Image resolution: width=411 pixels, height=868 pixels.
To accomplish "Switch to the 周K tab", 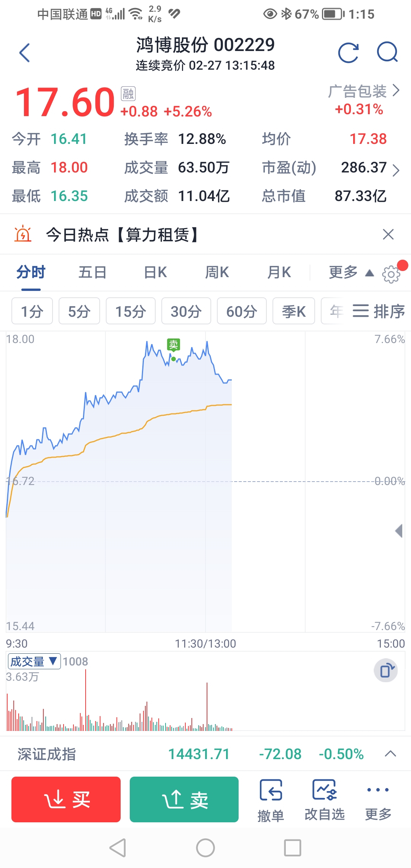I will point(217,273).
